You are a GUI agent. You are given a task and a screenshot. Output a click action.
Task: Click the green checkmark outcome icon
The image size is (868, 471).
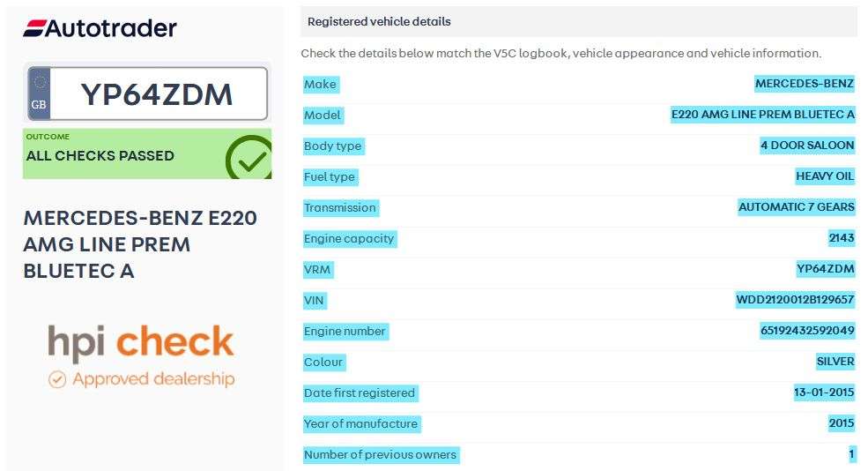pos(249,158)
